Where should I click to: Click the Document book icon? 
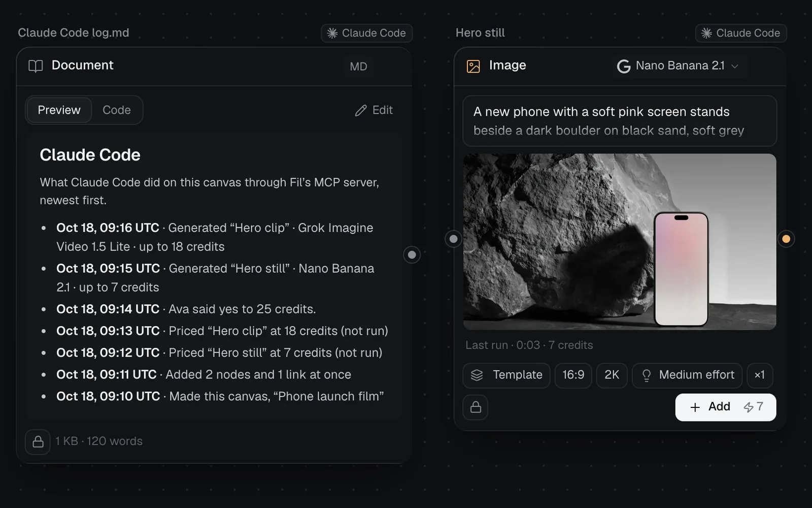36,66
